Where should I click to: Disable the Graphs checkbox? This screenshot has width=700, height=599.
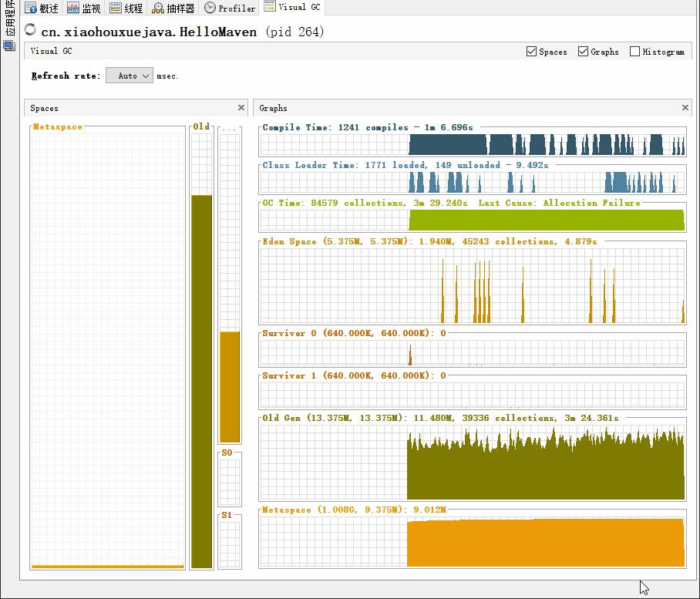[x=583, y=52]
